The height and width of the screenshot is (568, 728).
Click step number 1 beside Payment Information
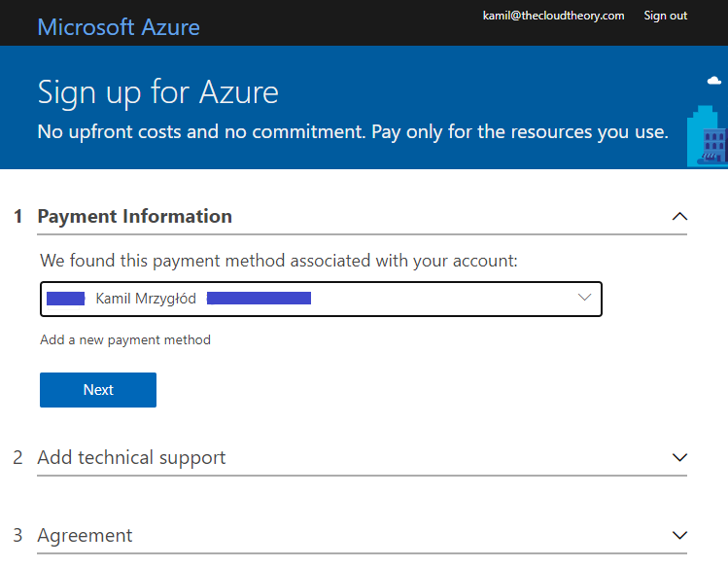click(x=18, y=216)
